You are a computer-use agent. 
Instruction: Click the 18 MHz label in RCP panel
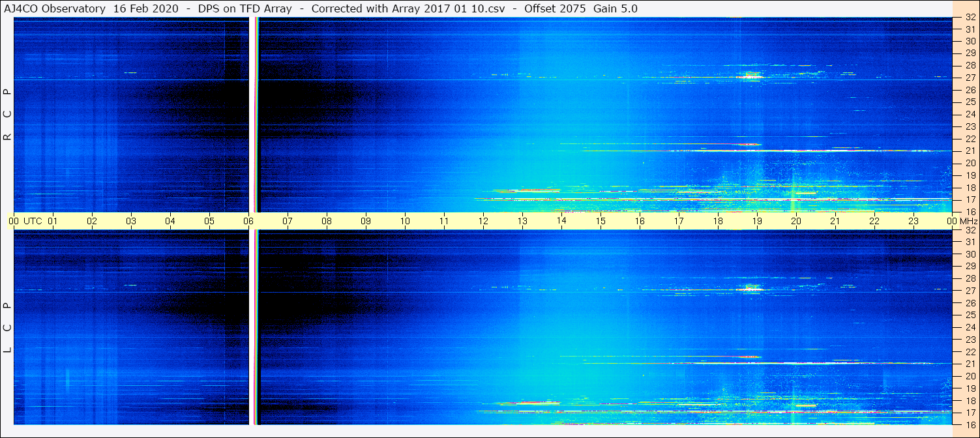(x=970, y=187)
